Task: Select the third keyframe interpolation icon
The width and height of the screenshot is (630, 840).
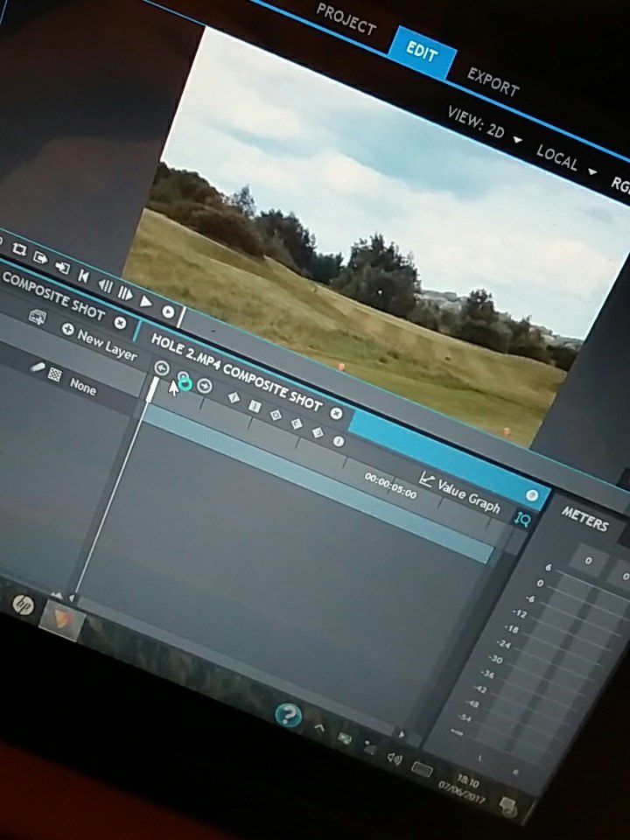Action: (x=276, y=415)
